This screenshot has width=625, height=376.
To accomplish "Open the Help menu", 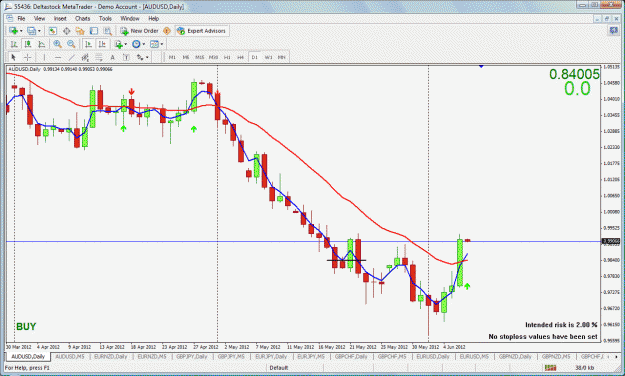I will [x=153, y=18].
